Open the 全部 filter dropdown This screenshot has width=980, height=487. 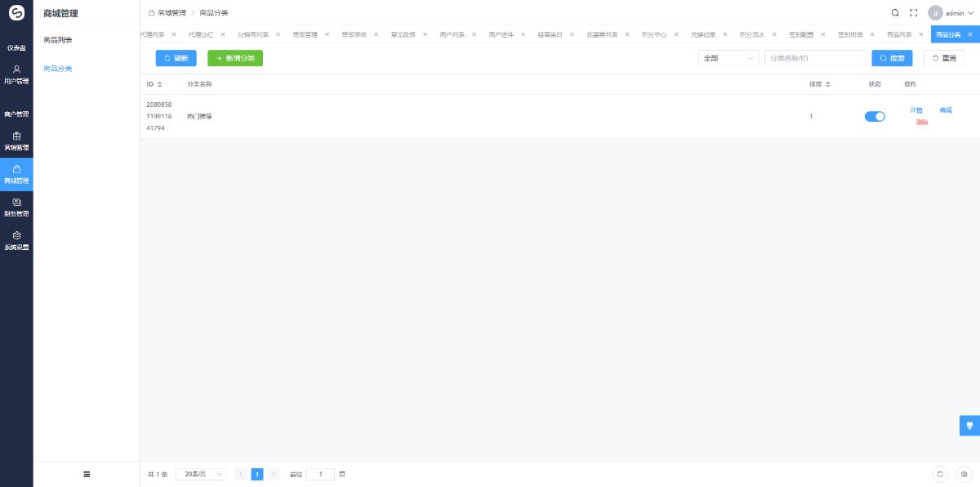[x=728, y=58]
